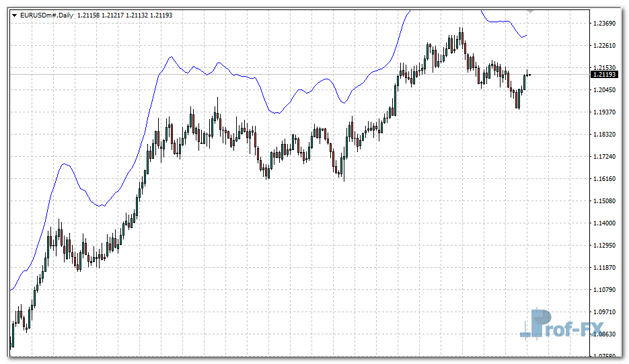This screenshot has width=629, height=364.
Task: Click the 1.12950 price axis label
Action: (605, 246)
